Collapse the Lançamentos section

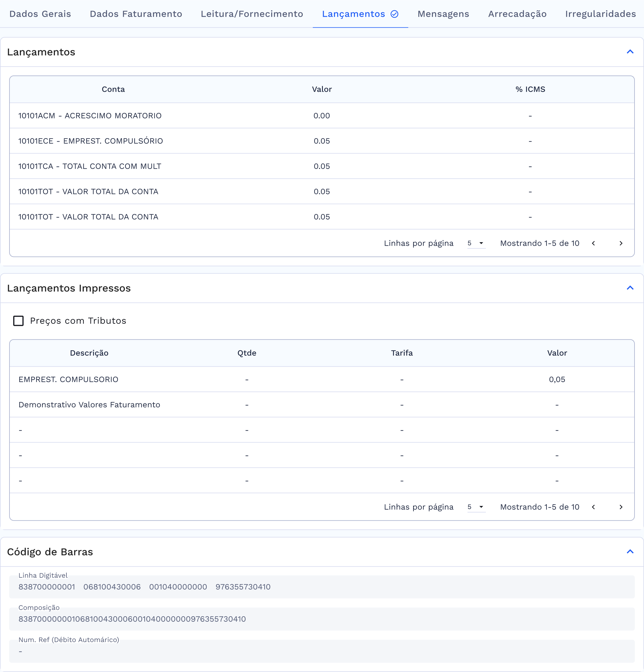tap(630, 52)
